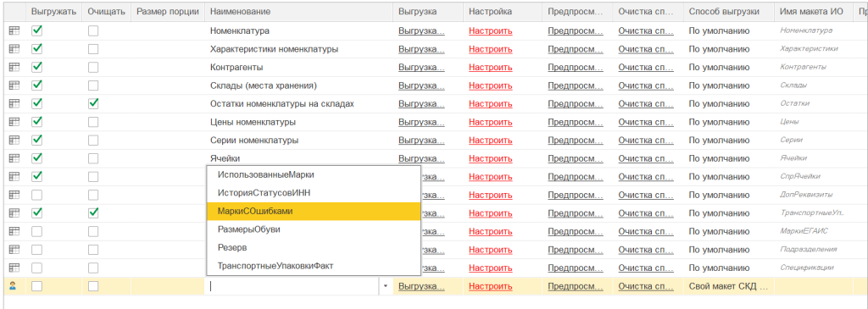Enable Очищать for Номенклатура
This screenshot has height=309, width=868.
(93, 31)
